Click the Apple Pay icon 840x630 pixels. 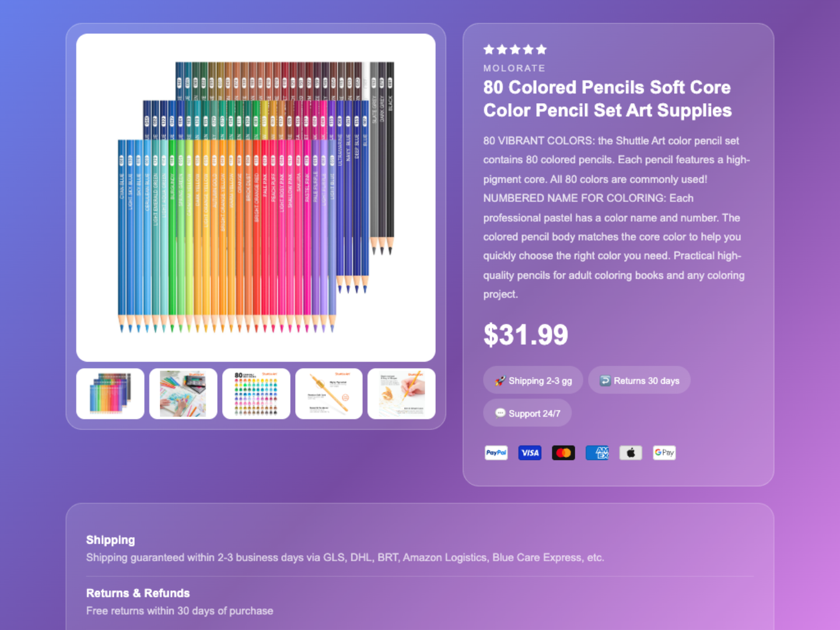(631, 453)
